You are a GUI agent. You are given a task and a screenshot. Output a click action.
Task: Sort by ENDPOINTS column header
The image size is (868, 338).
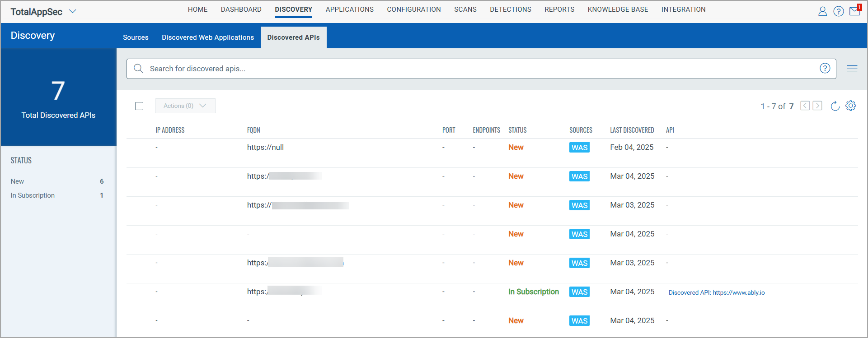(x=486, y=130)
